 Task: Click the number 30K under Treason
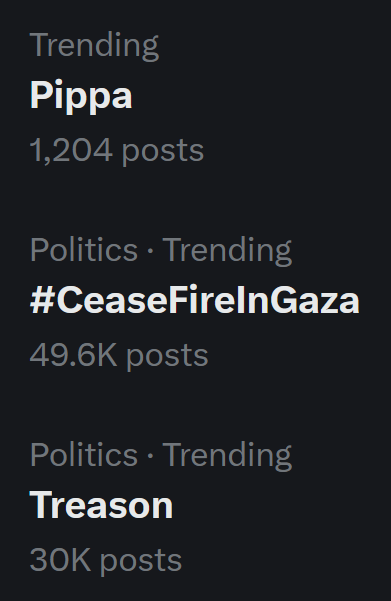(x=61, y=560)
